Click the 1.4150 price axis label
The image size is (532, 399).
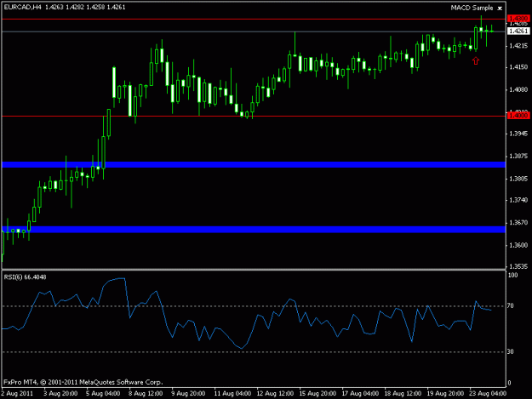(518, 67)
